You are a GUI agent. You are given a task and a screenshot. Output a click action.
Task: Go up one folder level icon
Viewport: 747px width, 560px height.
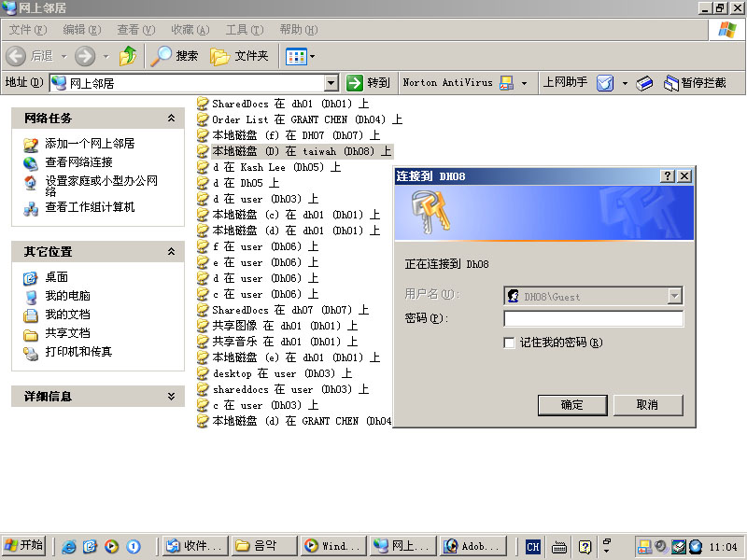coord(128,56)
